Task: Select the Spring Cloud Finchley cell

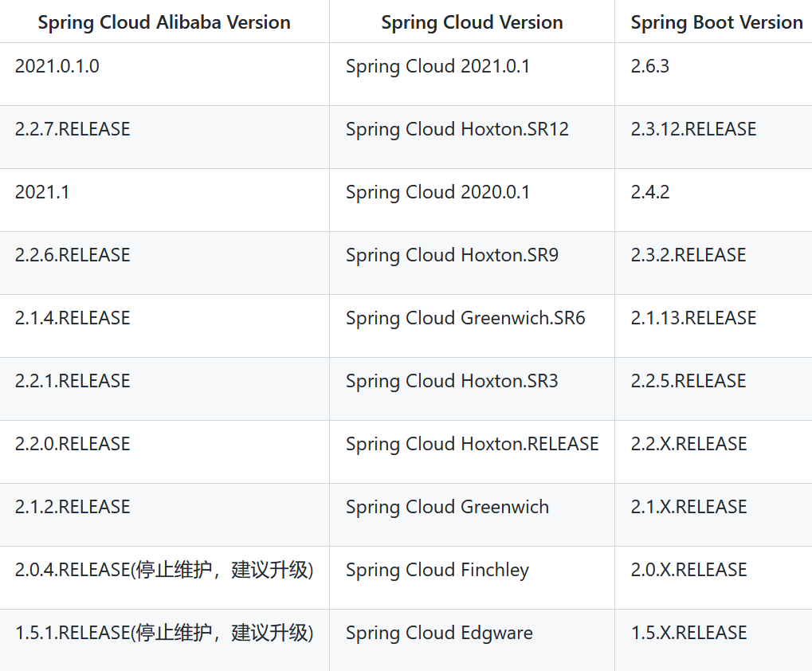Action: (x=437, y=569)
